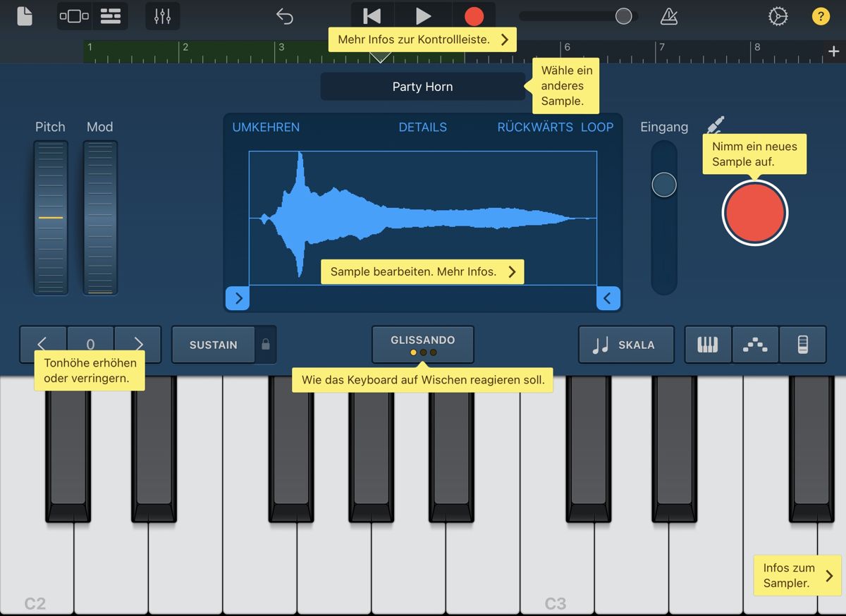The image size is (846, 616).
Task: Toggle SUSTAIN
Action: 213,345
